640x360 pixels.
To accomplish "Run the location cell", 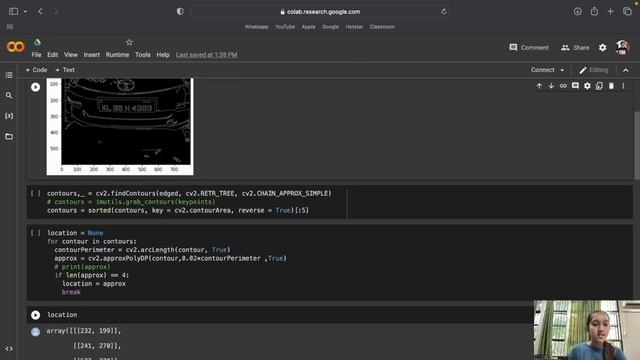I will click(x=36, y=315).
